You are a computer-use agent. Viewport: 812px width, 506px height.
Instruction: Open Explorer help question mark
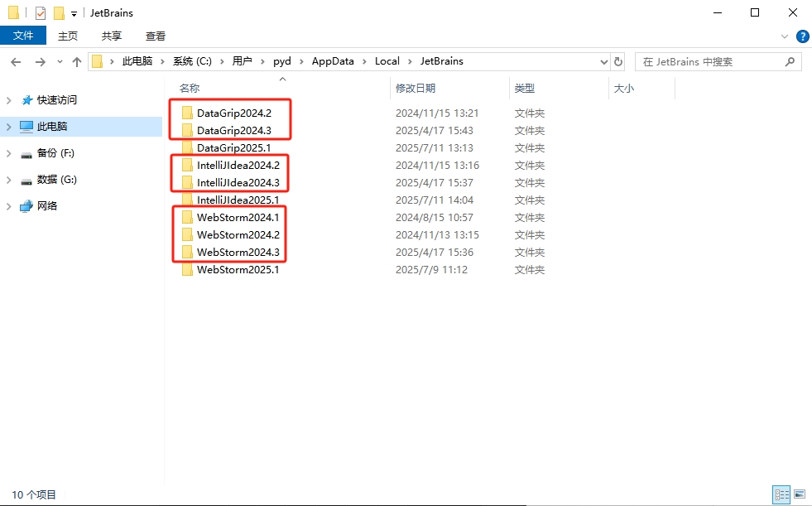[802, 36]
